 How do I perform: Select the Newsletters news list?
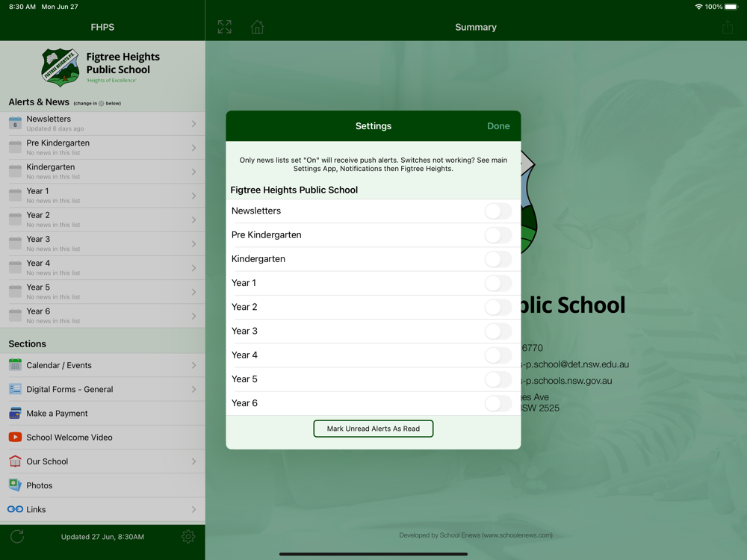tap(102, 124)
